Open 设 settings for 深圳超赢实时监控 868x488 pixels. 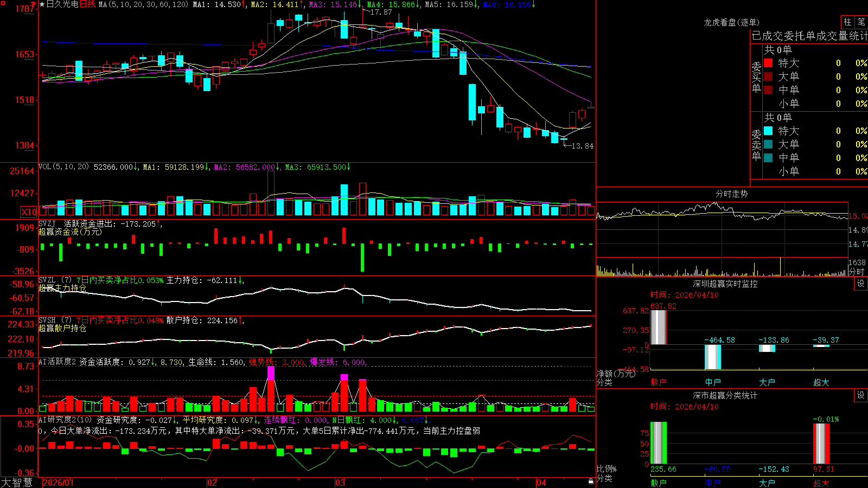861,284
